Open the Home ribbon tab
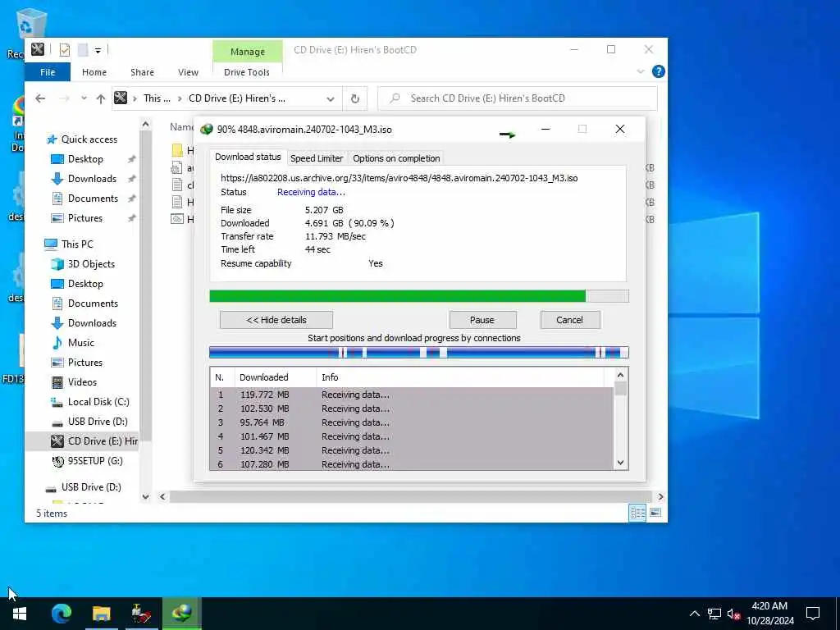Image resolution: width=840 pixels, height=630 pixels. 94,72
